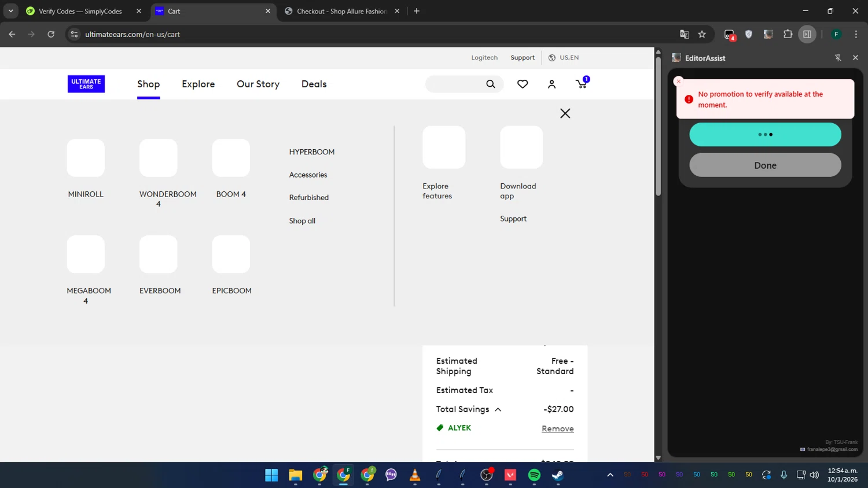
Task: Open the shopping cart icon
Action: pos(582,84)
